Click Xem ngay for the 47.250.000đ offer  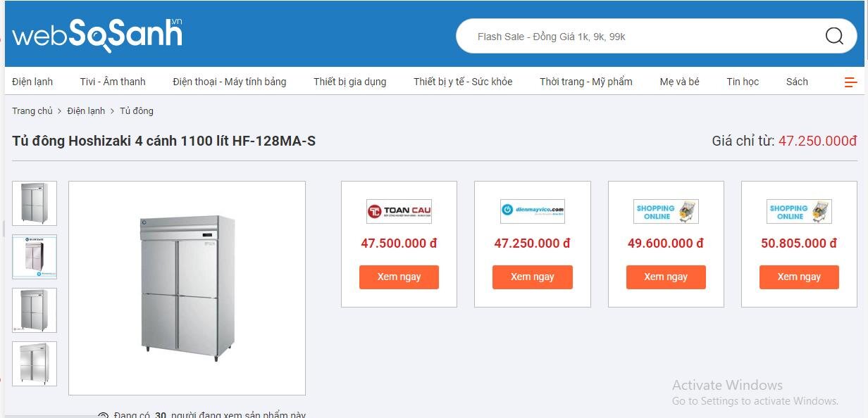click(x=532, y=277)
